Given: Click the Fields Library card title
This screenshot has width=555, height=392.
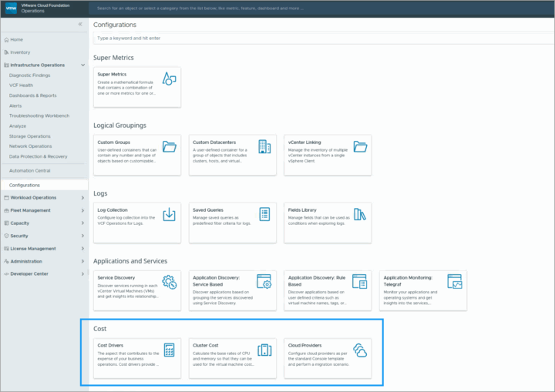Looking at the screenshot, I should coord(302,210).
